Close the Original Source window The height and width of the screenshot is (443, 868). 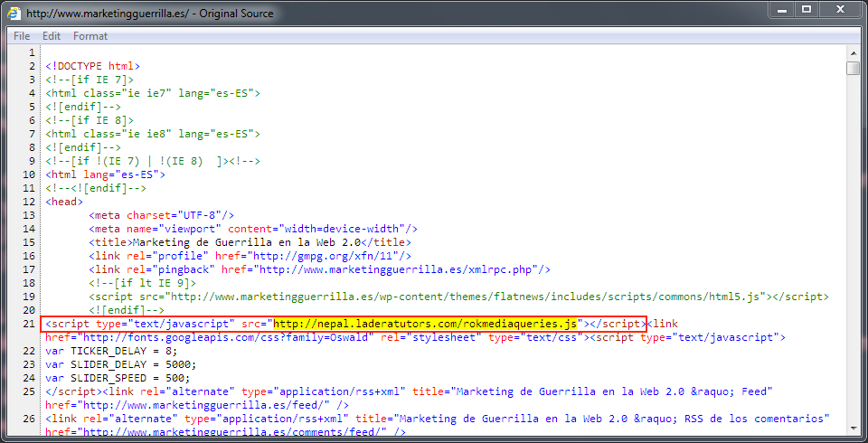point(840,10)
